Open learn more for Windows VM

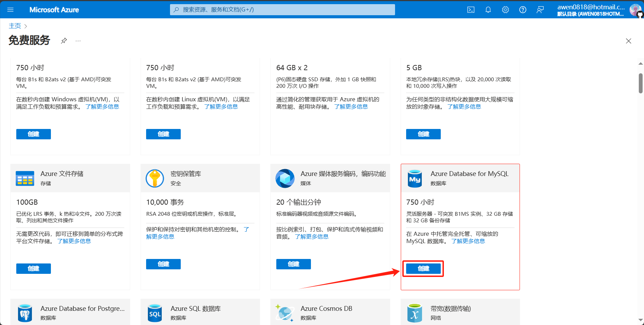click(x=102, y=106)
